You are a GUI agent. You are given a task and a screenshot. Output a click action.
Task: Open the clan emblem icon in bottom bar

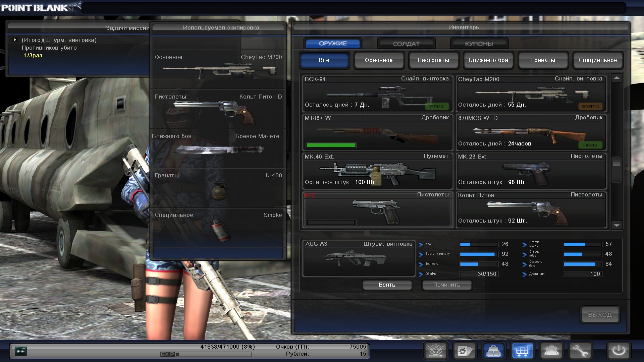point(435,351)
